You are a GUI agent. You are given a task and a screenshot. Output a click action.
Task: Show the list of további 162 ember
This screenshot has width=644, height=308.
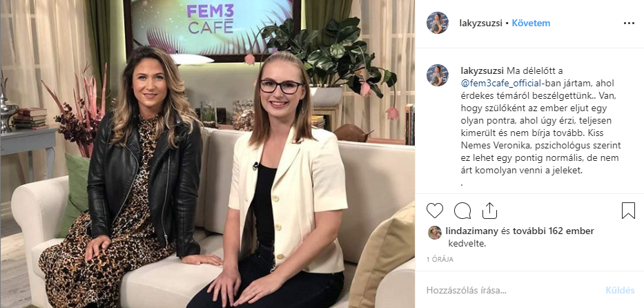[553, 231]
